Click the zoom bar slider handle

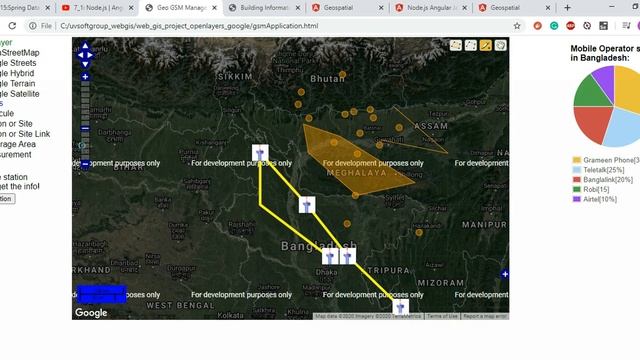85,128
